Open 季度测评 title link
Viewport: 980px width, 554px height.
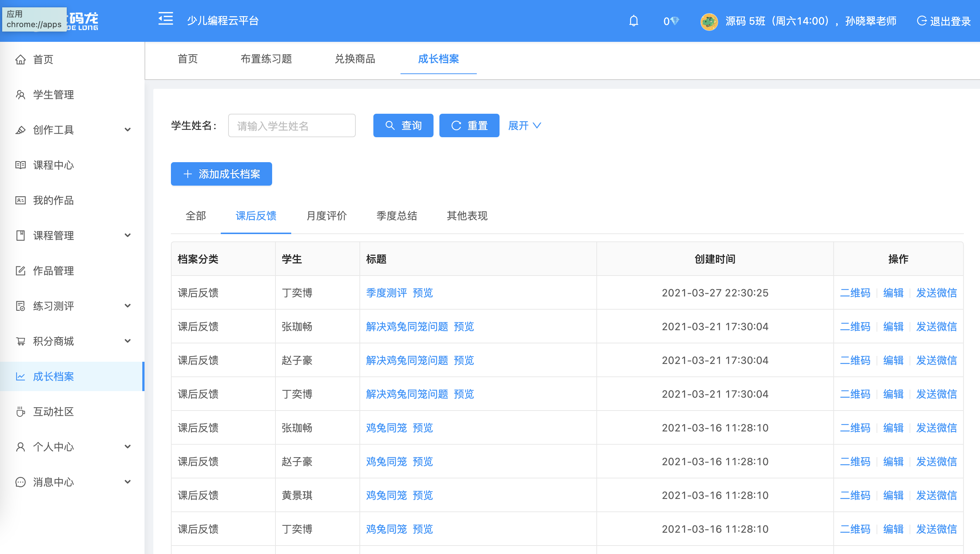(x=386, y=293)
